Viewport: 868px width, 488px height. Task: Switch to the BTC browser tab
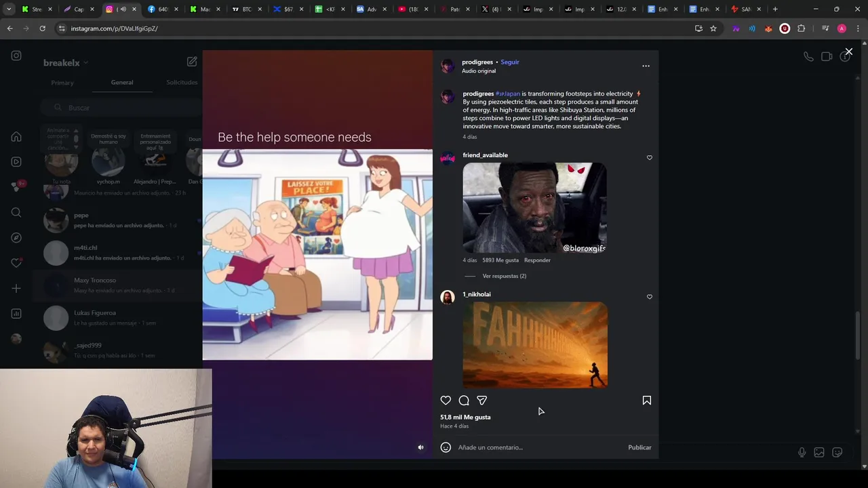[246, 9]
